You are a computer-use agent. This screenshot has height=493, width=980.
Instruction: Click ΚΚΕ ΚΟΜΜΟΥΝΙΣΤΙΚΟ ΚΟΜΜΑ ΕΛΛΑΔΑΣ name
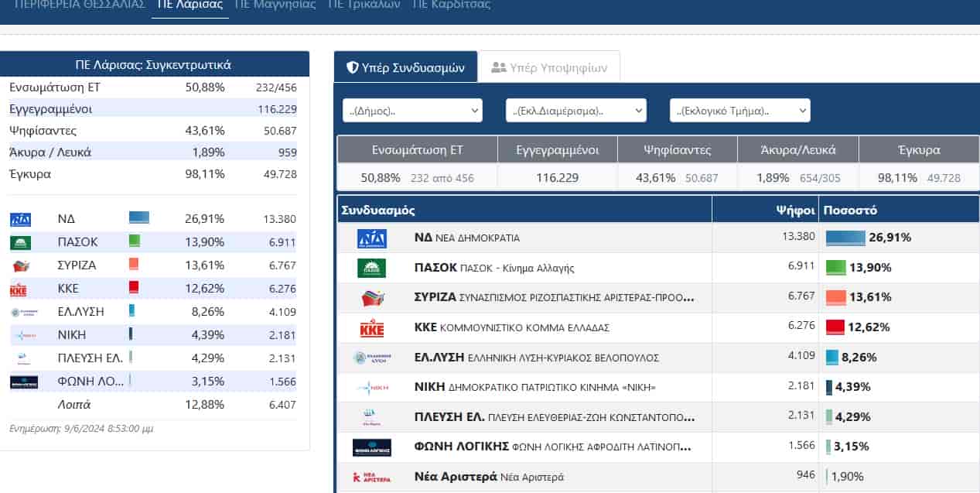coord(511,327)
